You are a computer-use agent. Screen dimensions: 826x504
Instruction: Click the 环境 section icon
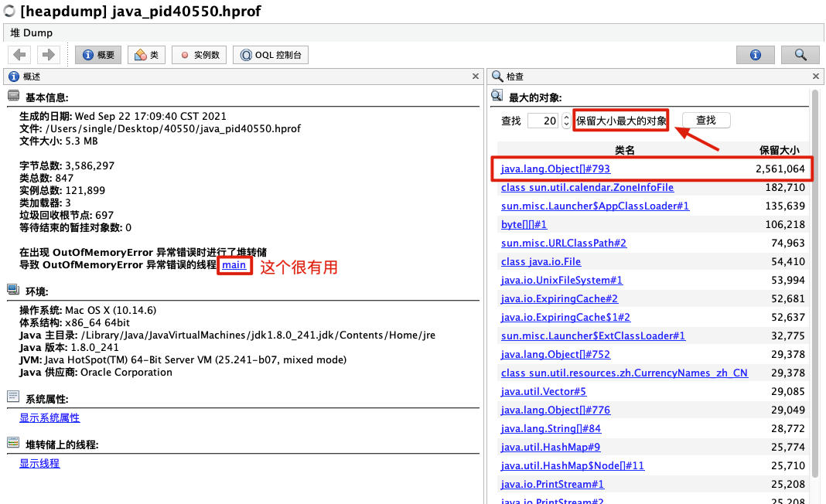point(14,290)
